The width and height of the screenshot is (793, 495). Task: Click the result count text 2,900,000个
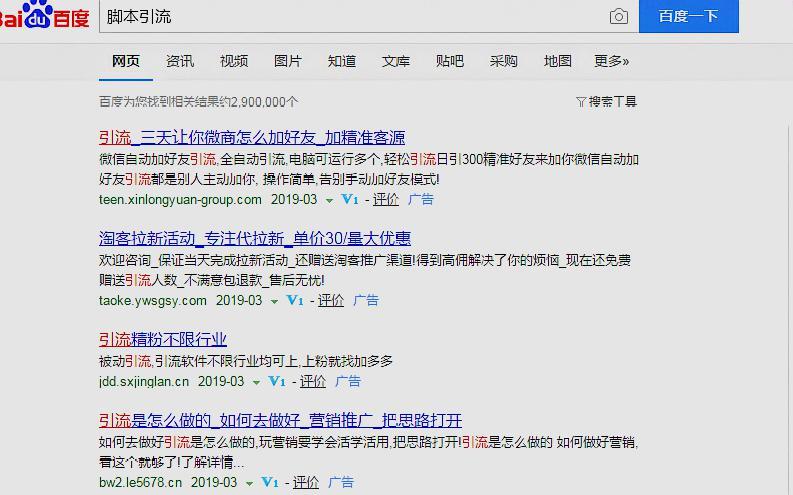[x=264, y=102]
